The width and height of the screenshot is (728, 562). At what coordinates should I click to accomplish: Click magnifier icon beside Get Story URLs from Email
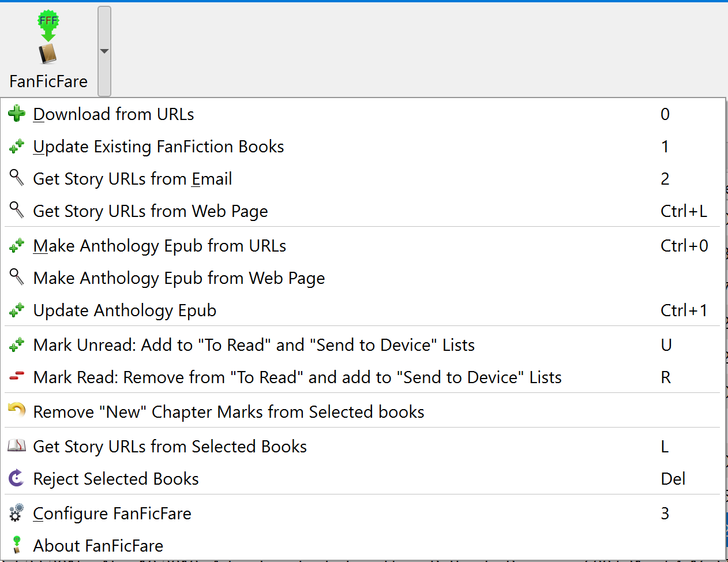point(17,178)
